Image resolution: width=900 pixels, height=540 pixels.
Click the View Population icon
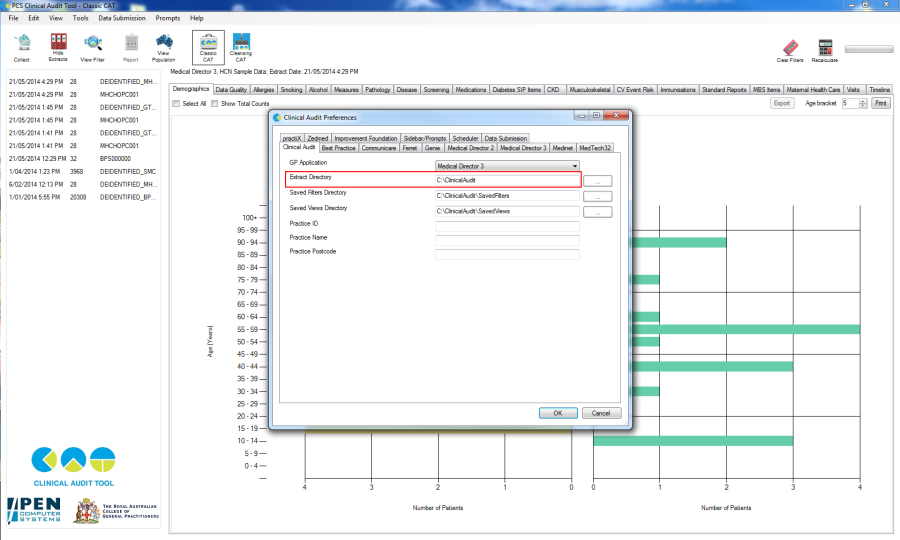[164, 48]
